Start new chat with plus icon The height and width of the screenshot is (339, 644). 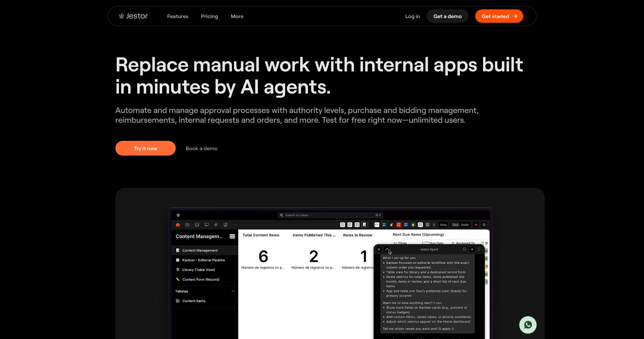coord(472,249)
